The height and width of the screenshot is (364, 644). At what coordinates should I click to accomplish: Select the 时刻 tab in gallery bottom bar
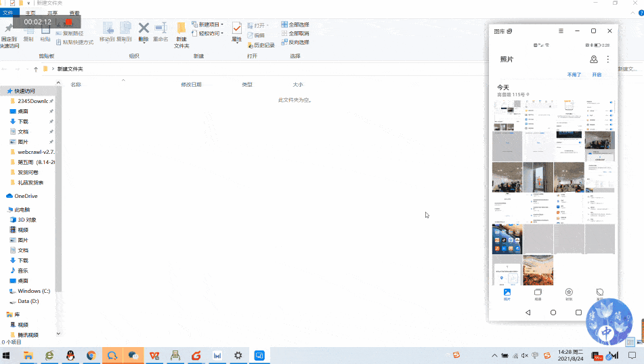tap(569, 294)
